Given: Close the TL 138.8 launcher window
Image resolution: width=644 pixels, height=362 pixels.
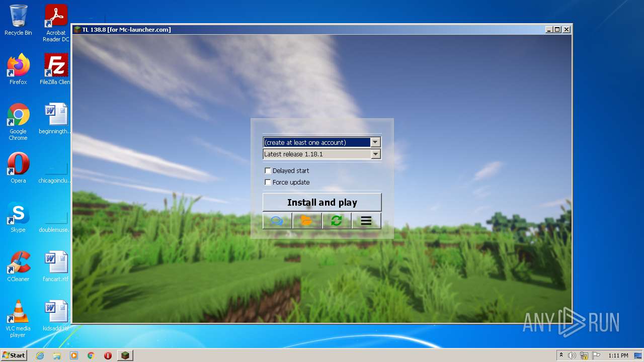Looking at the screenshot, I should pos(567,30).
